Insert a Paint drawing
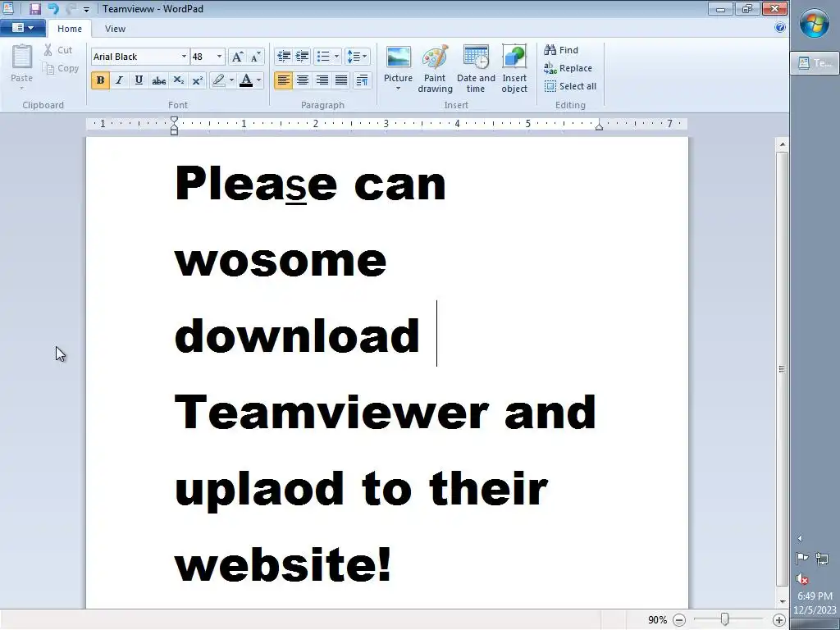840x630 pixels. click(x=435, y=69)
